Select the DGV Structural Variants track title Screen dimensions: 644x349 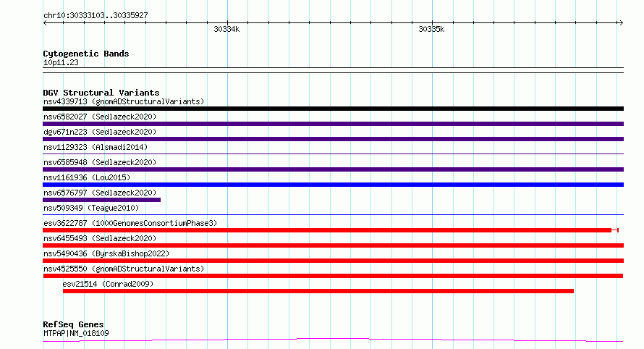click(x=101, y=93)
